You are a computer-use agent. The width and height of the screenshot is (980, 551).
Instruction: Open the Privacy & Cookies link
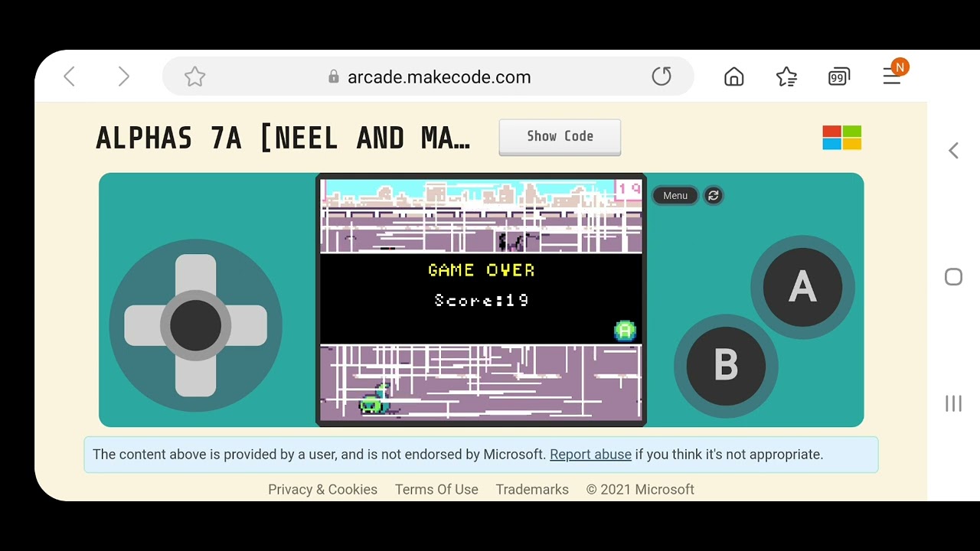[322, 490]
